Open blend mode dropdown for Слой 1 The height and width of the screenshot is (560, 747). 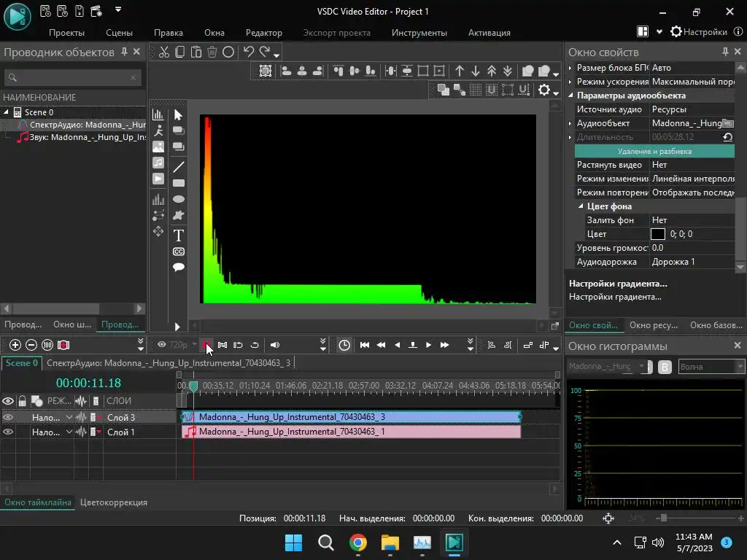pyautogui.click(x=69, y=432)
